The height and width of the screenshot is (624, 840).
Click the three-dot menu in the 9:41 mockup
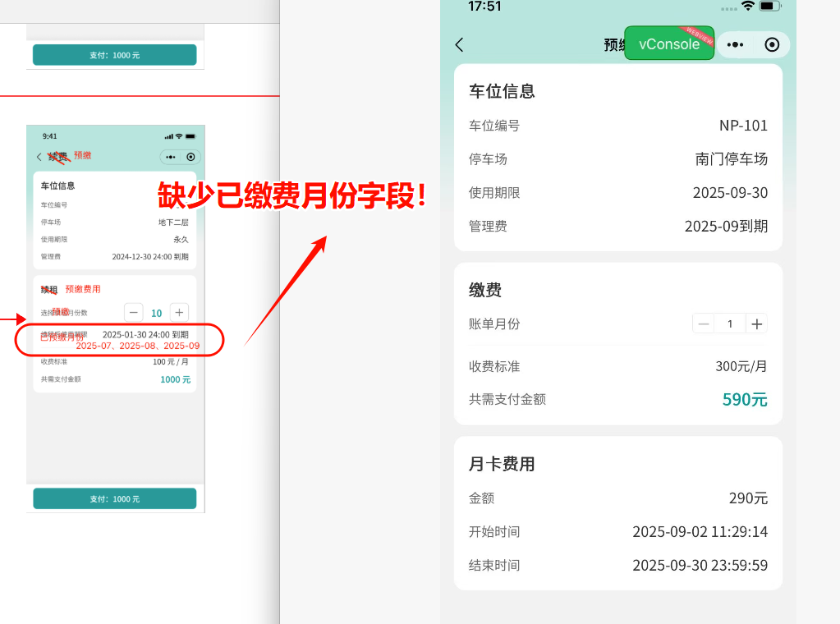click(171, 157)
